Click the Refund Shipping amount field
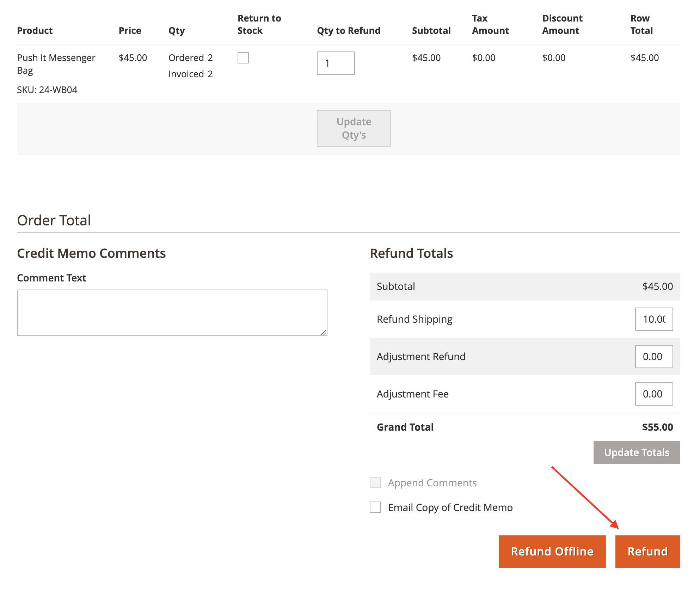This screenshot has height=589, width=700. click(653, 319)
